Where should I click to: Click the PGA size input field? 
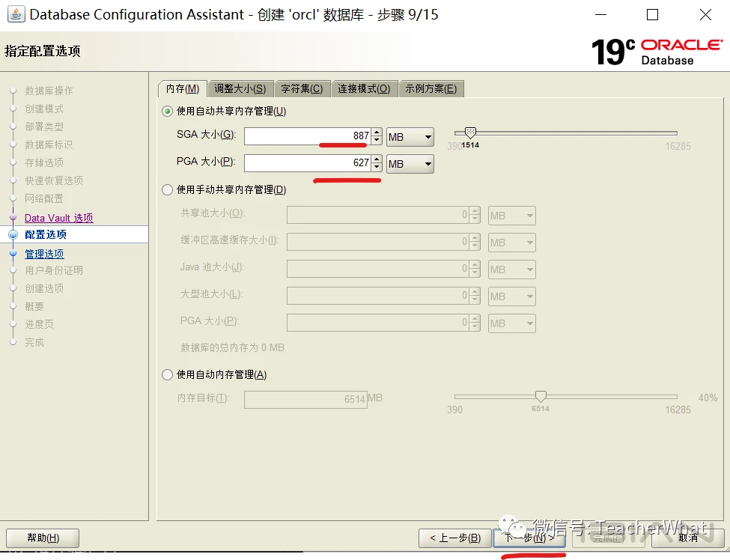click(x=307, y=163)
